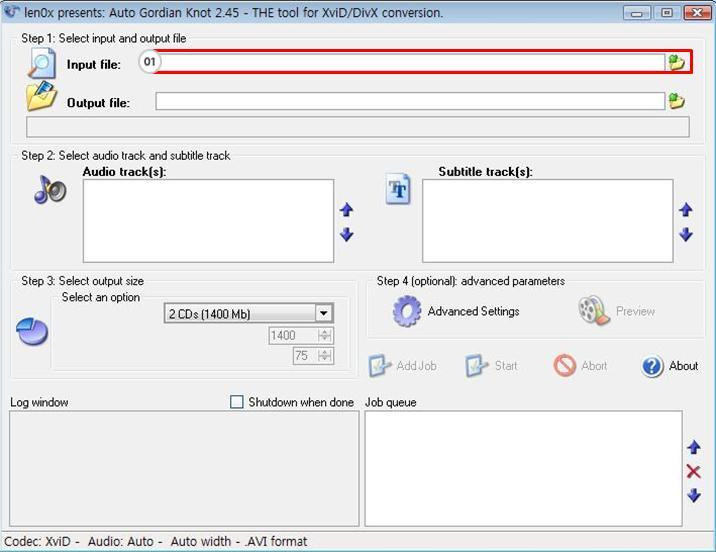Move subtitle track up with the arrow

[685, 210]
